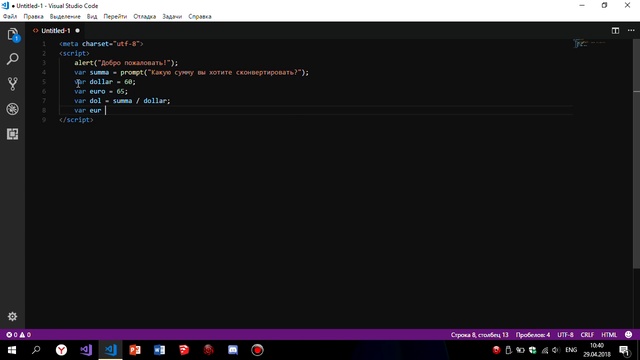Choose language mode via HTML indicator
This screenshot has height=360, width=640.
pyautogui.click(x=609, y=335)
